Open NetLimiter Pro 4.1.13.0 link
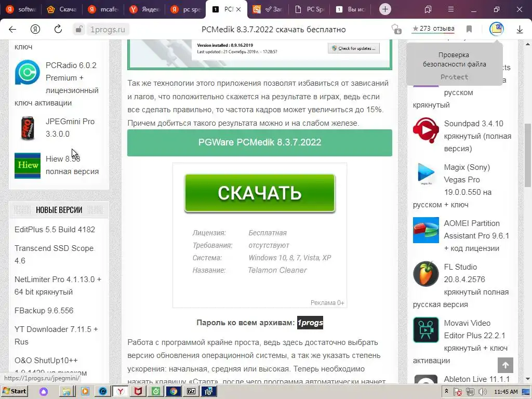This screenshot has width=532, height=399. (x=58, y=286)
